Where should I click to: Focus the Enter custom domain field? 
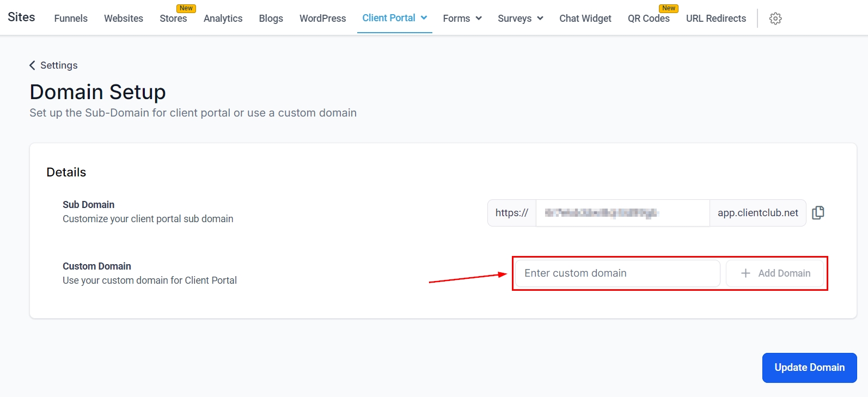point(618,273)
